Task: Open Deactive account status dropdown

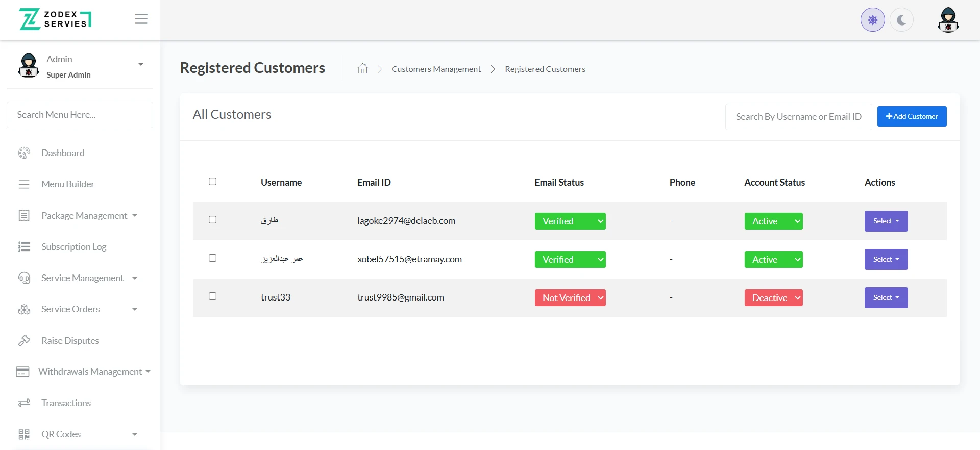Action: coord(773,298)
